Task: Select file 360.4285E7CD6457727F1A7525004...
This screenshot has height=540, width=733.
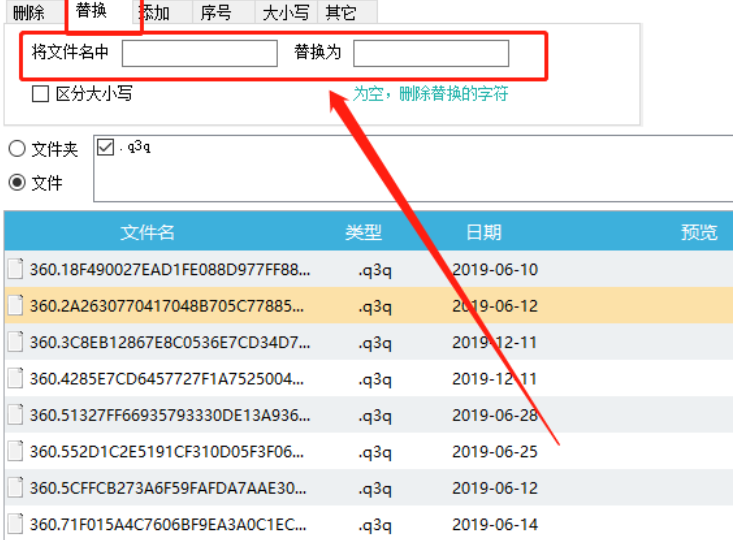Action: tap(167, 379)
